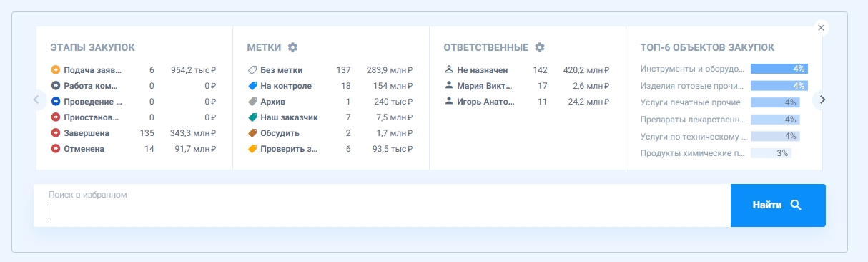The image size is (868, 262).
Task: Open object Изделия готовые прочи...
Action: pos(692,86)
